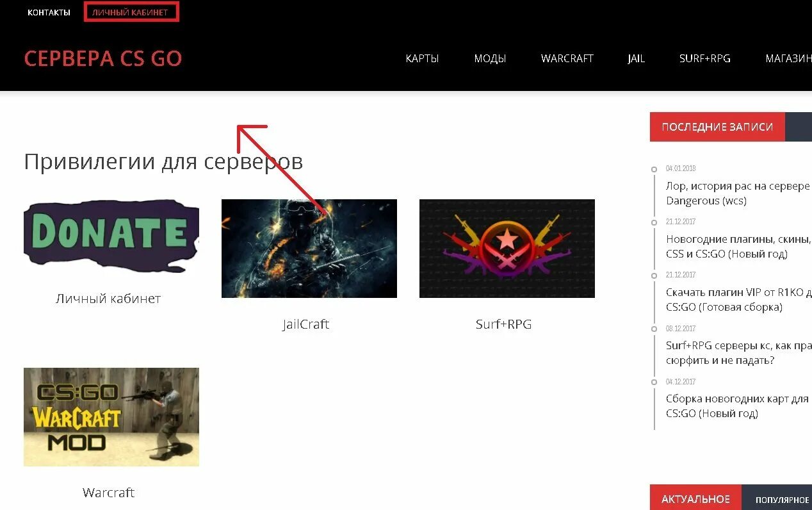812x510 pixels.
Task: Click the date 04.01.2018
Action: (681, 169)
